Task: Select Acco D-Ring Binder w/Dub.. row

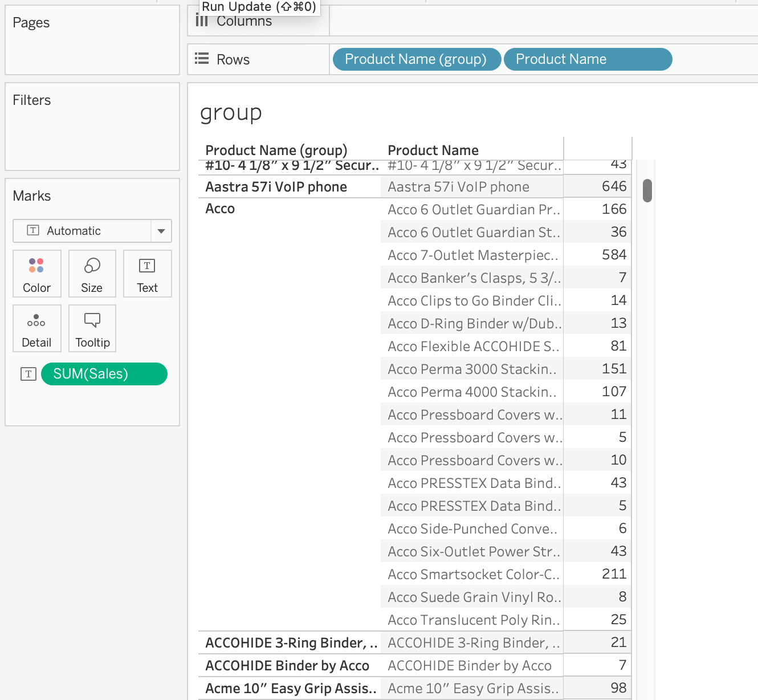Action: (x=472, y=324)
